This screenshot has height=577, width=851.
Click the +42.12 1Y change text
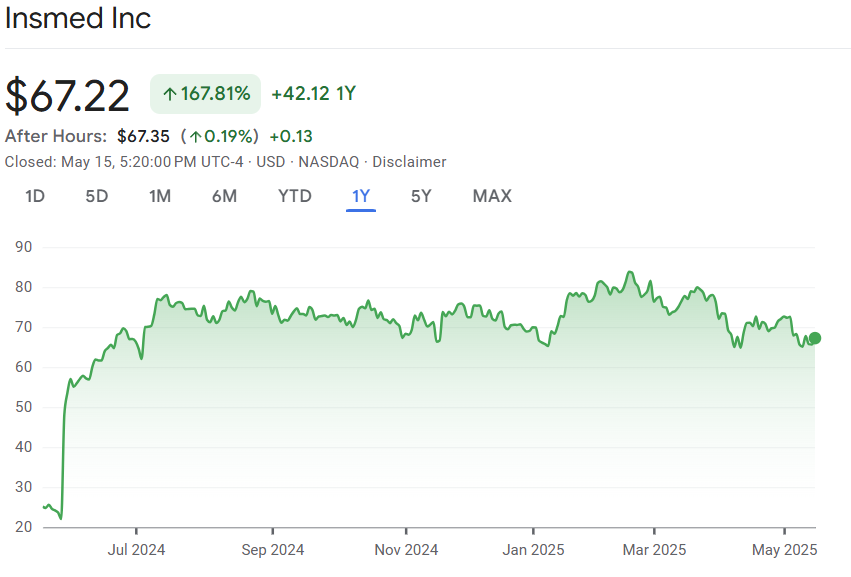click(x=314, y=93)
